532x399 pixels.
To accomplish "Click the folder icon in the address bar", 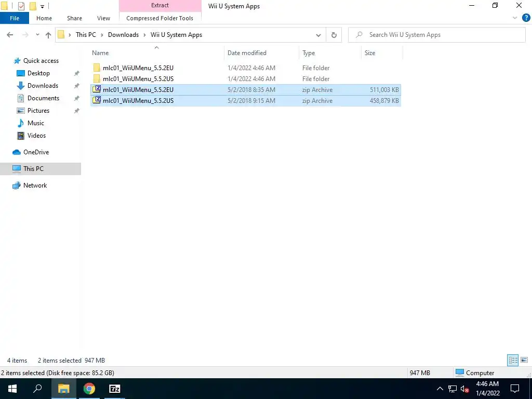I will [x=61, y=35].
